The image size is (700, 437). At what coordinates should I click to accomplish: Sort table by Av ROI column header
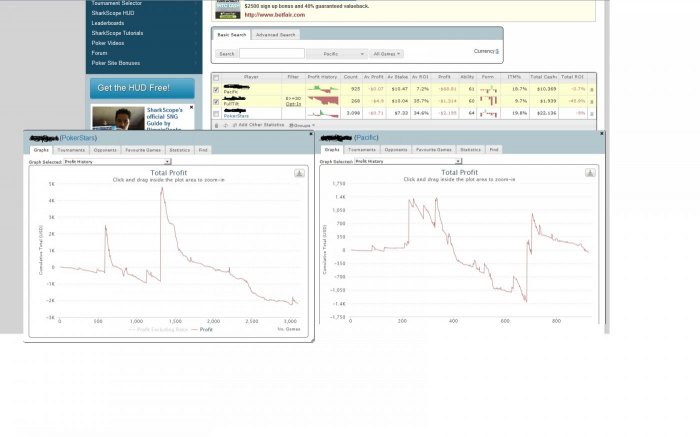[420, 77]
